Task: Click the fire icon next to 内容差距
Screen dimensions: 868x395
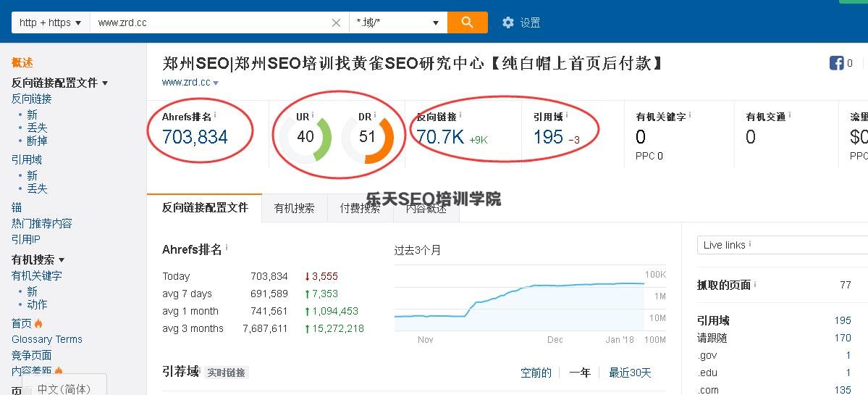Action: [x=58, y=370]
